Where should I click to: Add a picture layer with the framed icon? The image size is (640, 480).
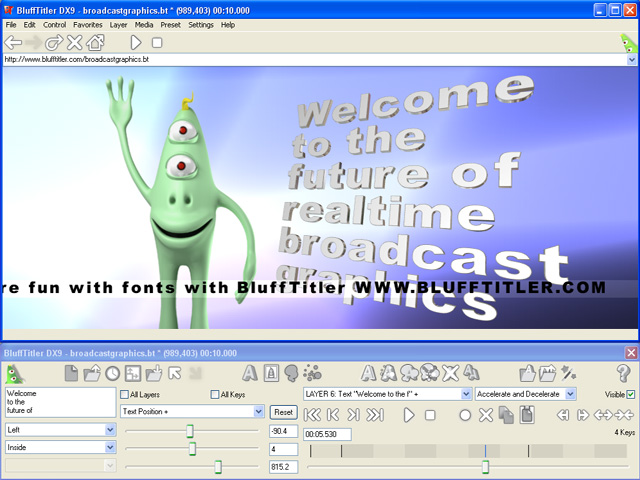pos(271,373)
